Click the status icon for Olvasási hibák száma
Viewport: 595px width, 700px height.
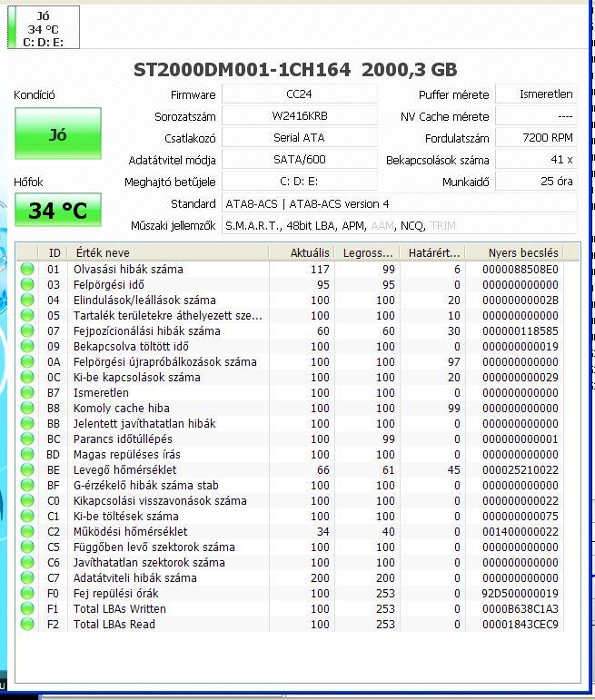coord(27,270)
